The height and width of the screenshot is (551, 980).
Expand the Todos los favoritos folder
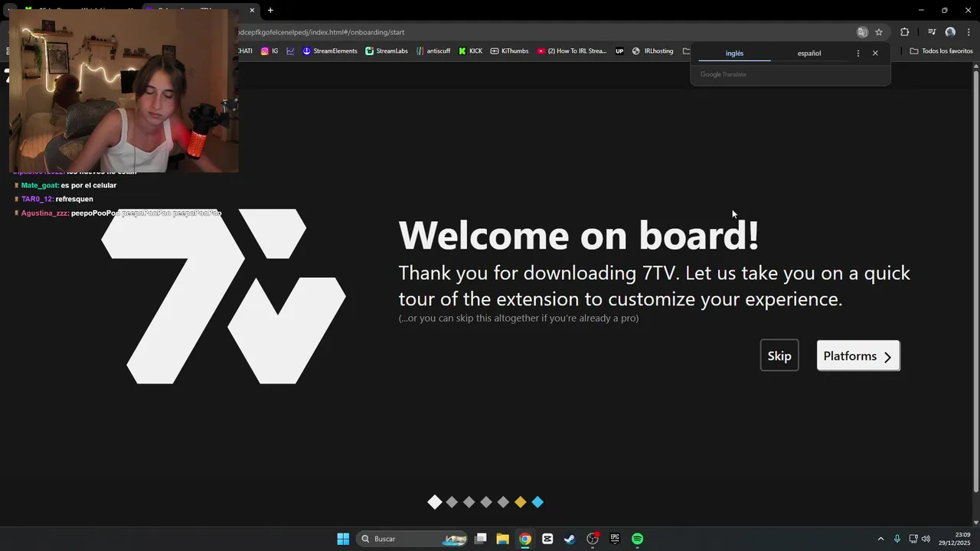[941, 51]
